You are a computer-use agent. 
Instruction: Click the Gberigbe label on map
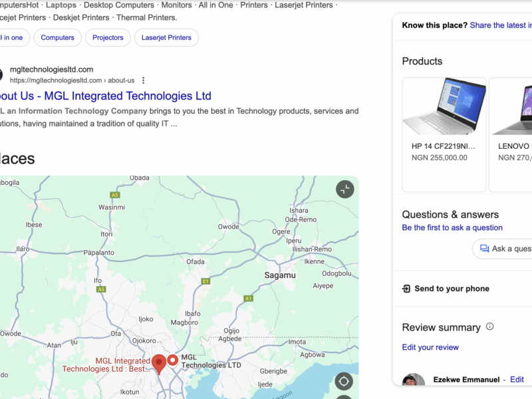coord(273,371)
